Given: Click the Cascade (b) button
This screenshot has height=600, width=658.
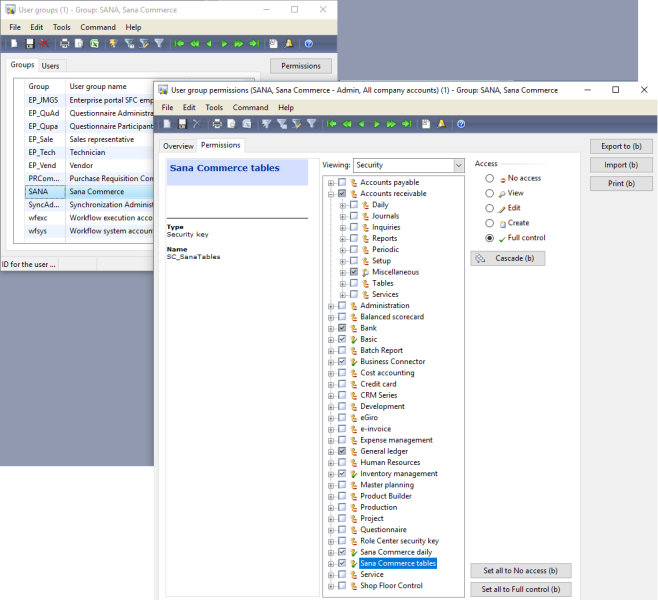Looking at the screenshot, I should tap(508, 258).
